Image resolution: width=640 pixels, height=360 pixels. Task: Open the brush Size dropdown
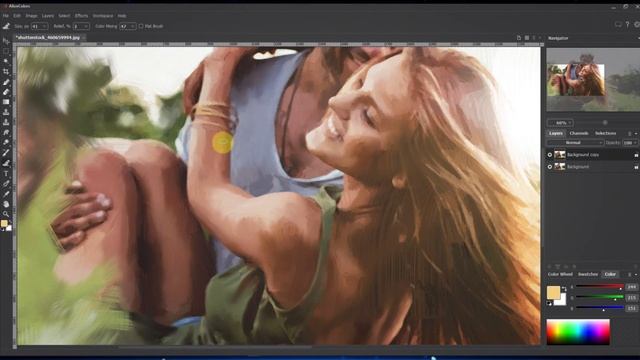coord(44,26)
